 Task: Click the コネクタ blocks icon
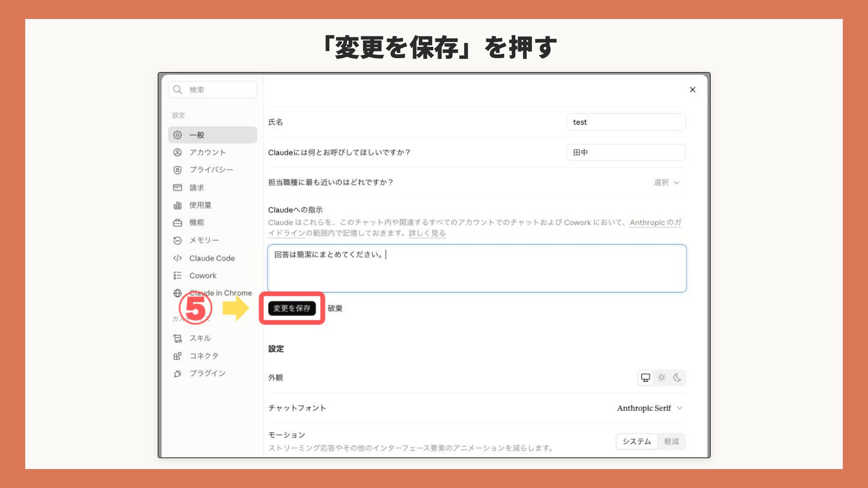[177, 356]
